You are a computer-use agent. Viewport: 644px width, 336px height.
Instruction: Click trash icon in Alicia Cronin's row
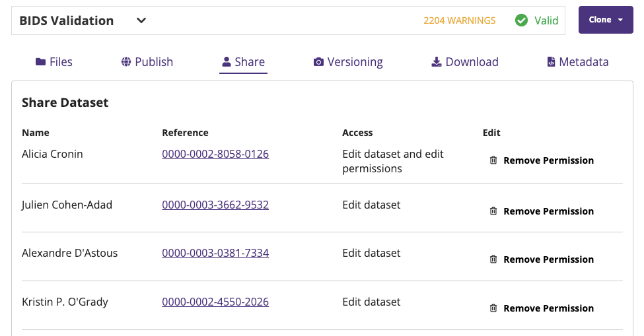pos(493,160)
